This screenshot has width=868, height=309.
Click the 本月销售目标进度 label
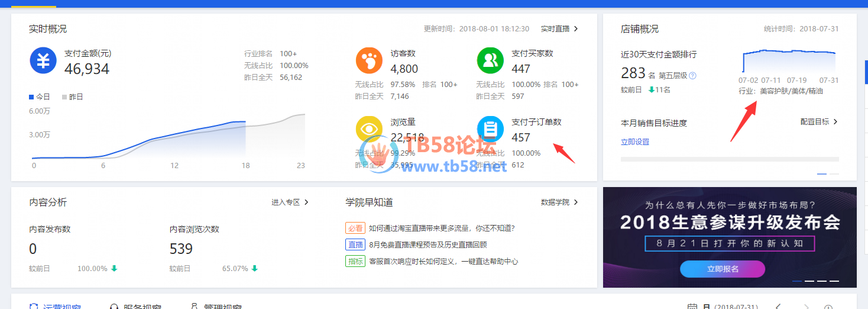(x=654, y=123)
